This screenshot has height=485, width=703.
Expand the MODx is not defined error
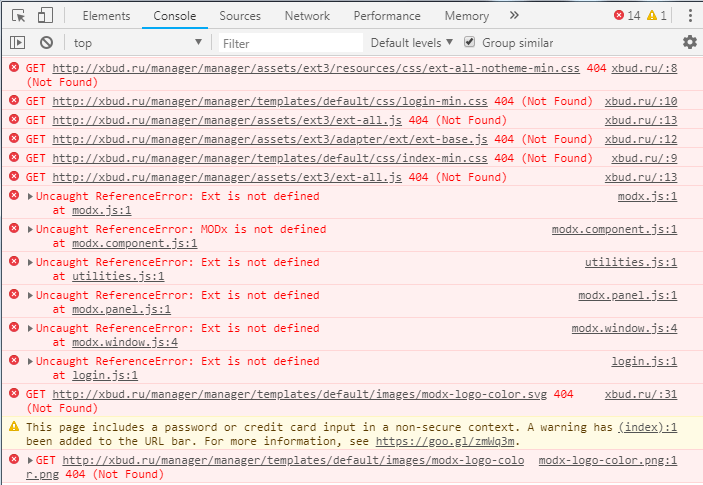(x=30, y=230)
